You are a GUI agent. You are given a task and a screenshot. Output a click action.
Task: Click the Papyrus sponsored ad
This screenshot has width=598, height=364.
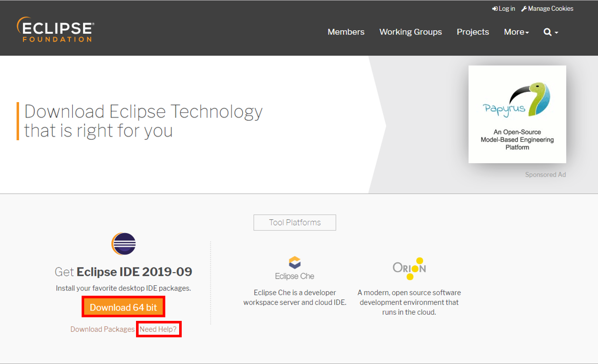tap(517, 114)
